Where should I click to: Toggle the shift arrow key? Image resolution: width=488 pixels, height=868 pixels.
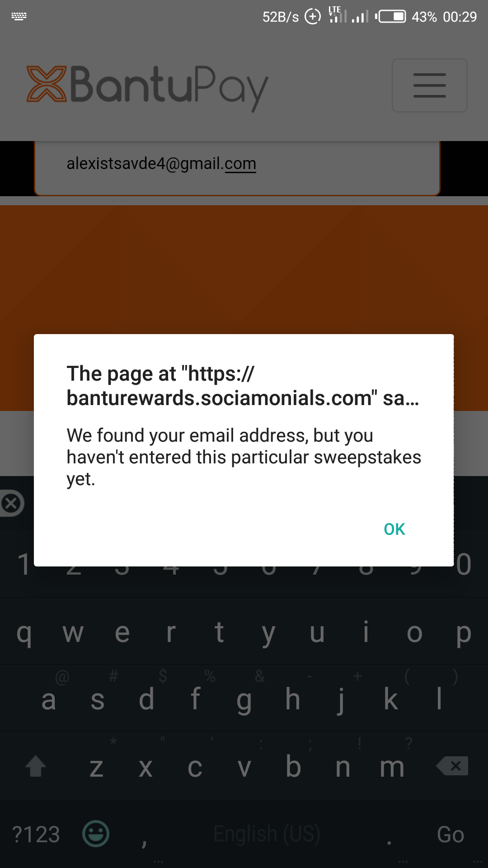[x=36, y=766]
